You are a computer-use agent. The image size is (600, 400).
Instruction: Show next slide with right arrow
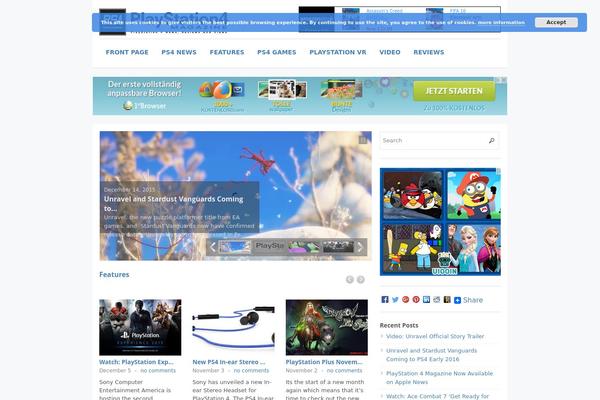(x=360, y=247)
